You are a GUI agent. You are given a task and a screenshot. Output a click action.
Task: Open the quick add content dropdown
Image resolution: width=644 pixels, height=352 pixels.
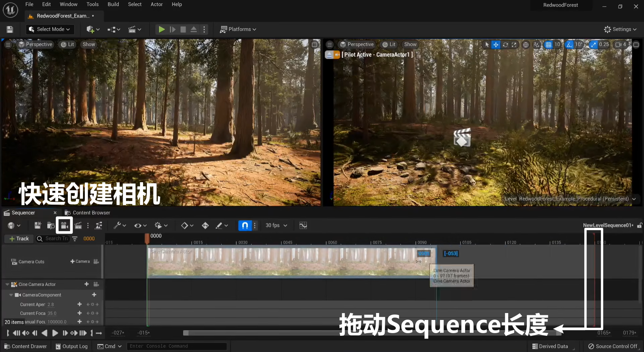(93, 29)
